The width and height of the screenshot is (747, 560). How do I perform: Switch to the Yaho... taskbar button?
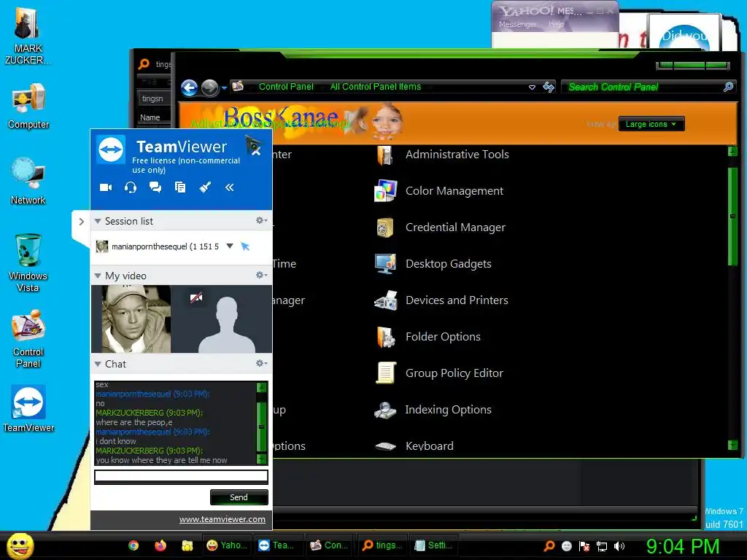click(227, 545)
